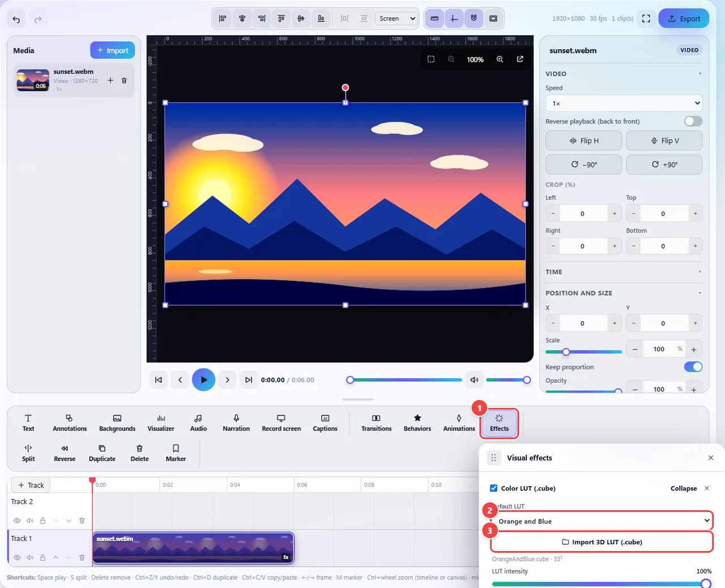725x588 pixels.
Task: Toggle Keep proportion switch
Action: tap(693, 367)
